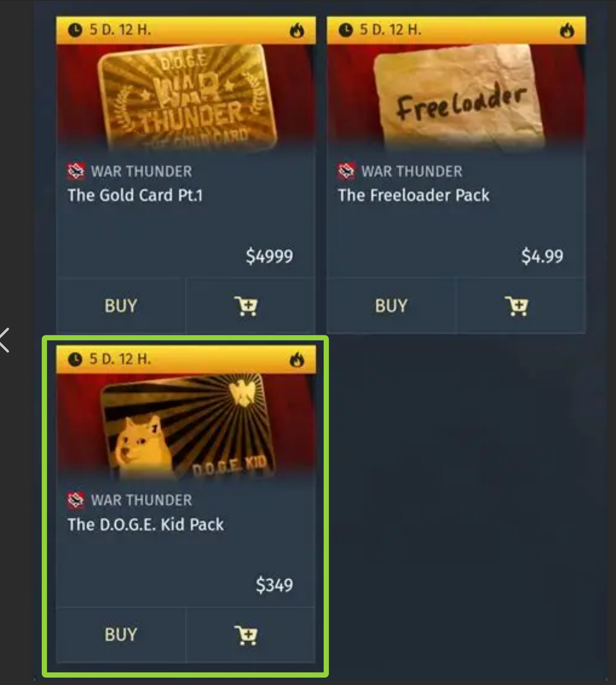616x685 pixels.
Task: Click clock icon on Freeloader Pack timer
Action: click(x=345, y=30)
